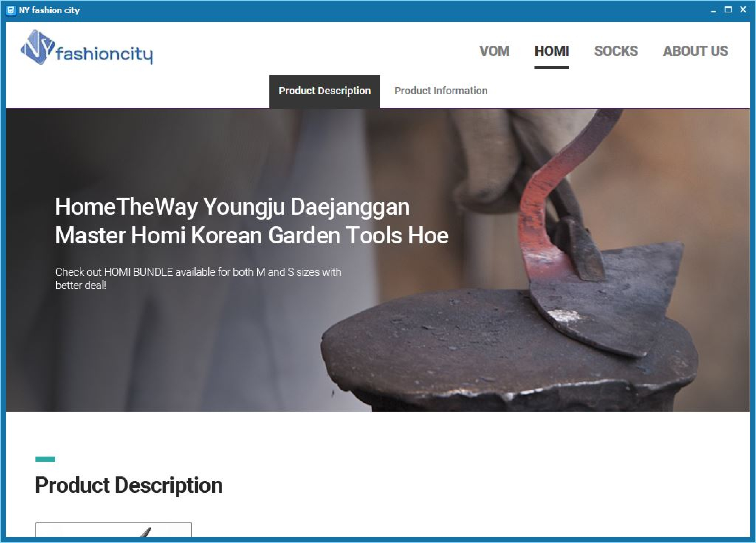
Task: Minimize the NY fashion city window
Action: pyautogui.click(x=713, y=10)
